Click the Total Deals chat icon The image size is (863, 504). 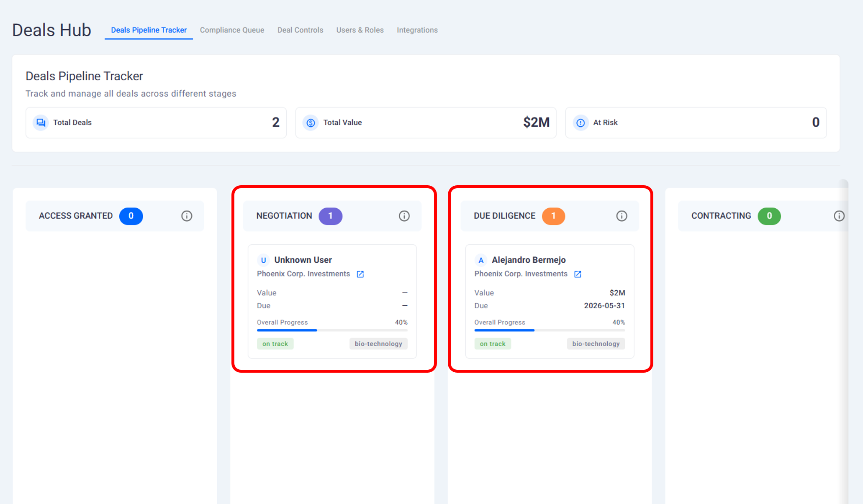41,123
